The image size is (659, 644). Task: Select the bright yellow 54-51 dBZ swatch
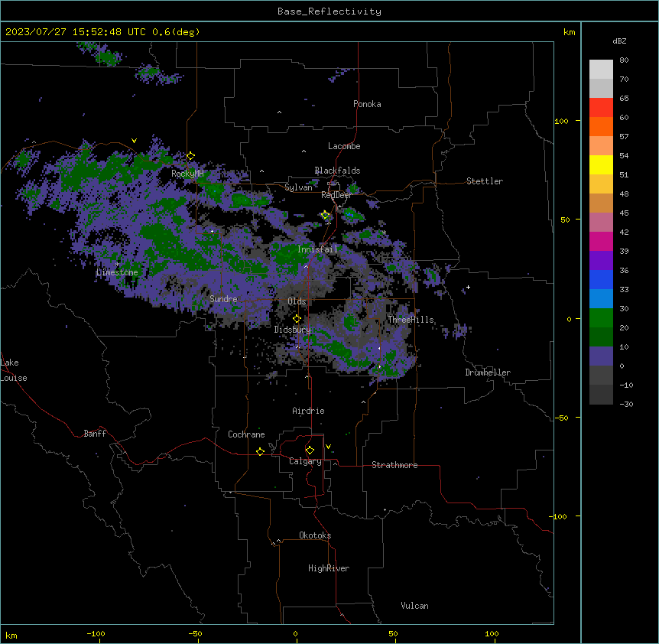(x=601, y=164)
